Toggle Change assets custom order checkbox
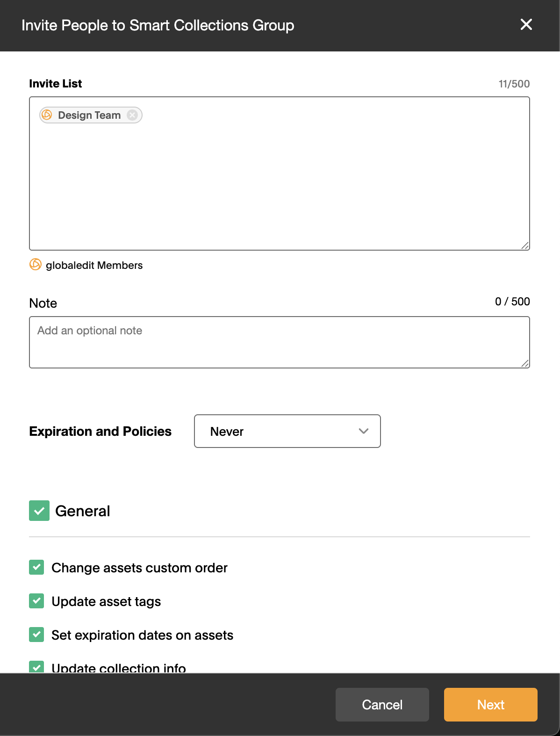The image size is (560, 736). click(x=36, y=567)
